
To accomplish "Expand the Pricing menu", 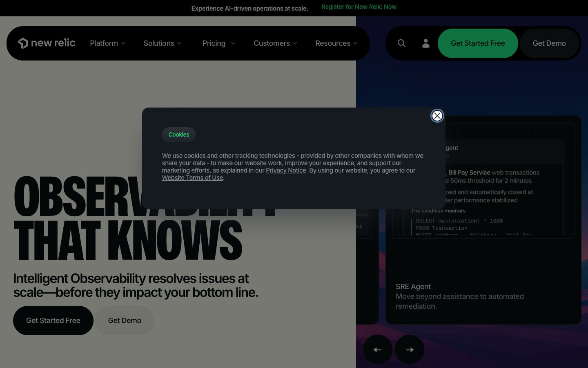I will pyautogui.click(x=219, y=43).
